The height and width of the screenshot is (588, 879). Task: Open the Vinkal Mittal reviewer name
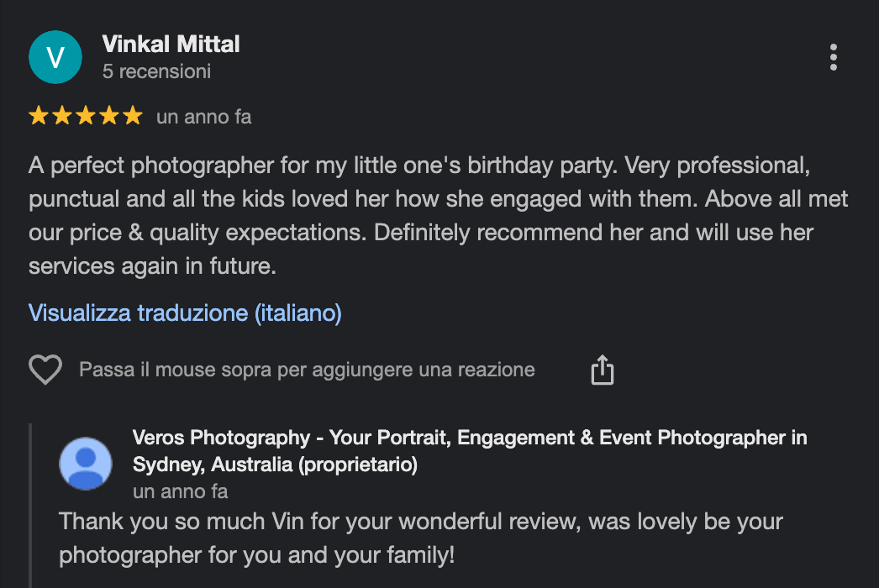[171, 44]
